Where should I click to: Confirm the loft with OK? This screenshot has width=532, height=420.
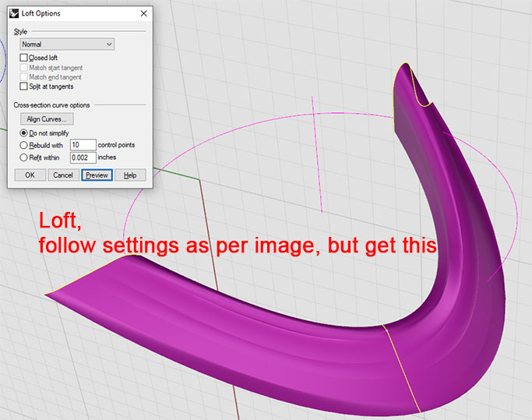30,175
